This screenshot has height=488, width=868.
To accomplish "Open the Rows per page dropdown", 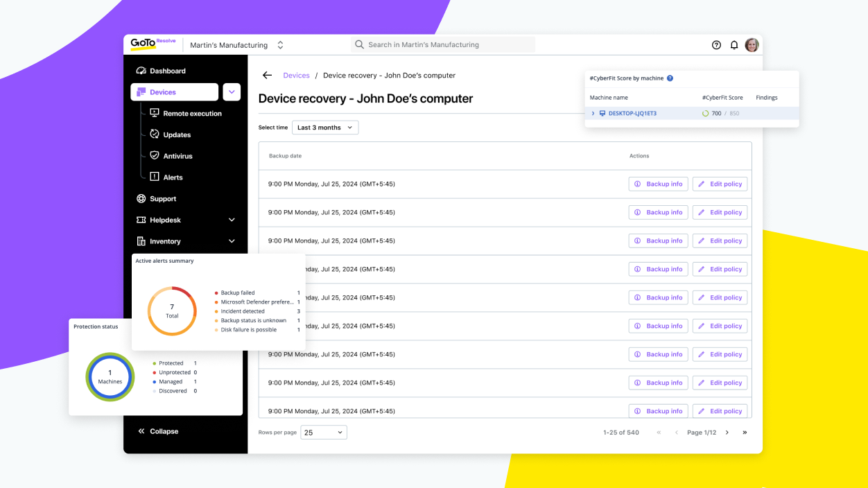I will coord(323,432).
